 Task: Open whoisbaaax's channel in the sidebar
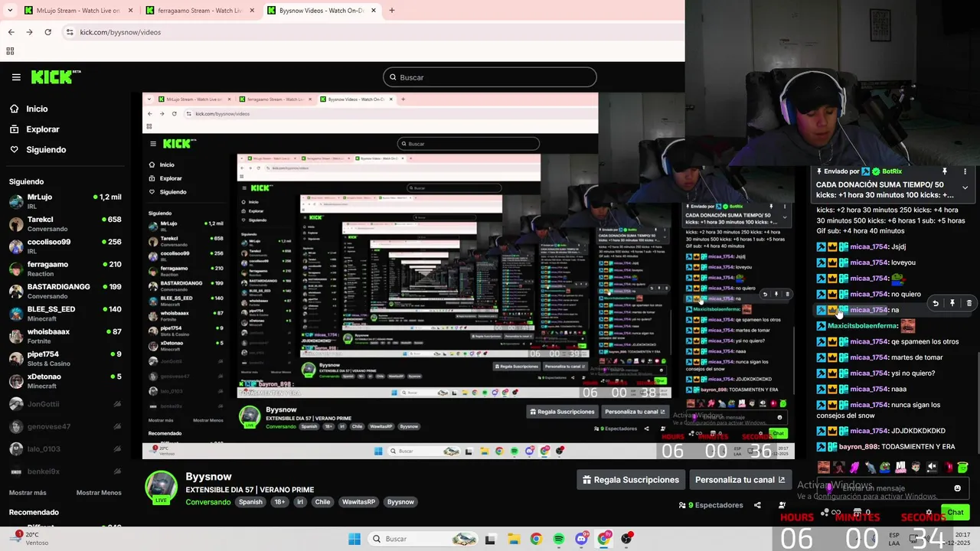65,336
